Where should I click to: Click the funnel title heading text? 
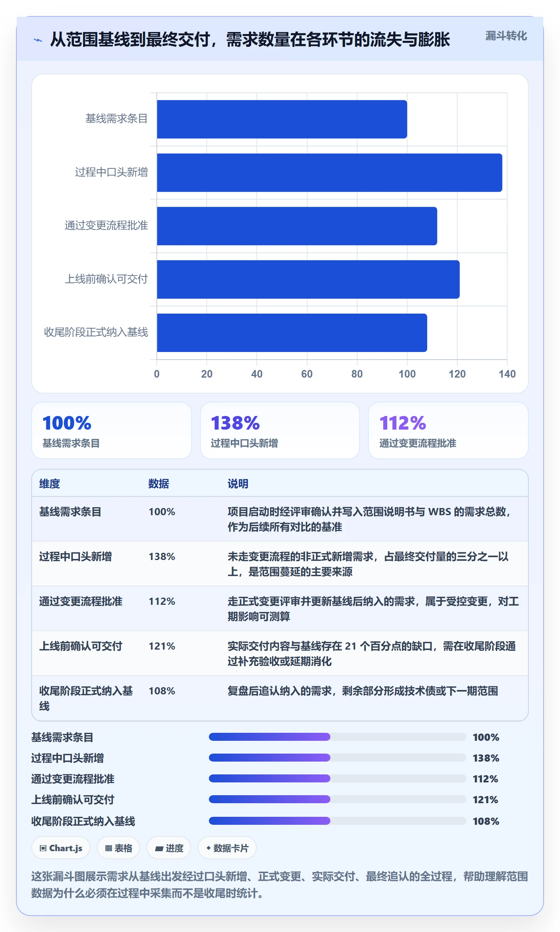[x=250, y=40]
